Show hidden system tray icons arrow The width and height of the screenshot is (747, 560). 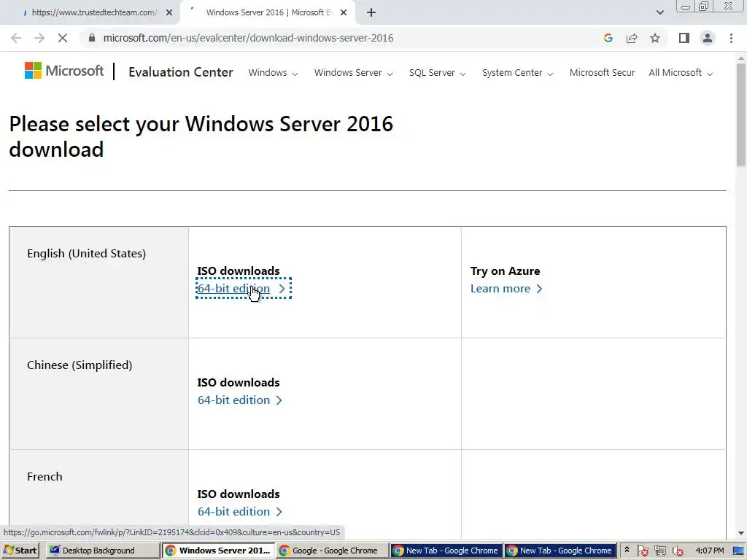tap(627, 550)
